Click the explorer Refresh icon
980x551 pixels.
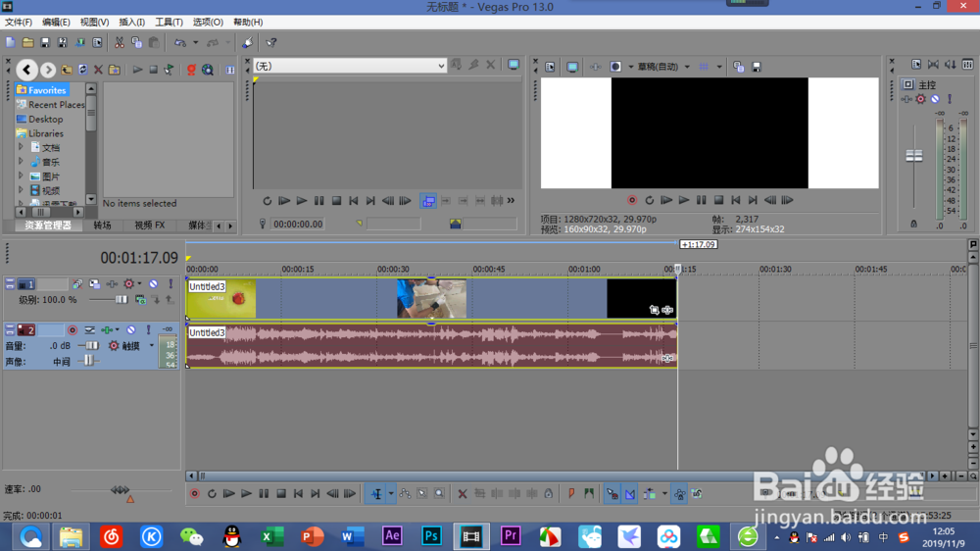(83, 70)
